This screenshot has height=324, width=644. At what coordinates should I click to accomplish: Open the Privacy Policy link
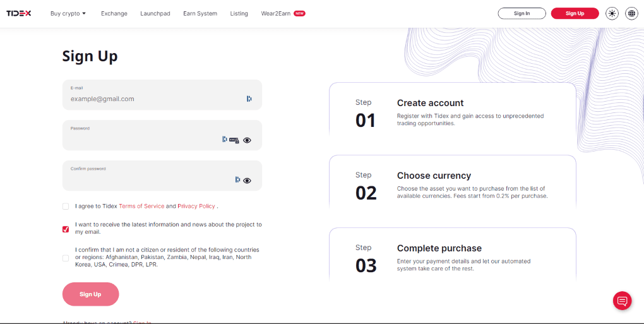coord(196,206)
